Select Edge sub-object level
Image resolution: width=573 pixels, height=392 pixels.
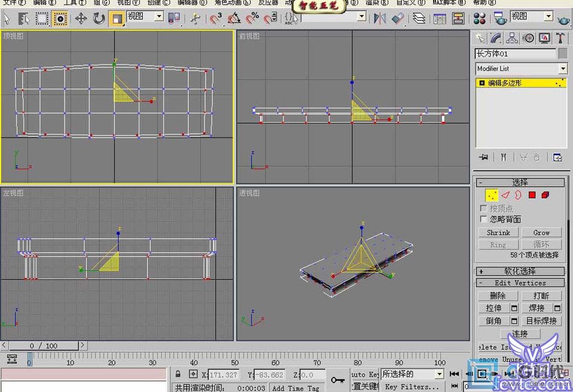point(505,195)
